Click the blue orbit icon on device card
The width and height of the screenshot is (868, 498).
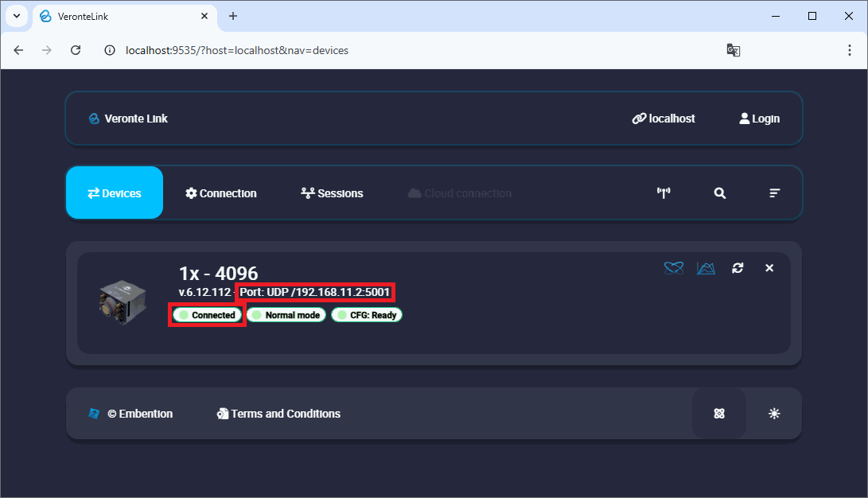(x=674, y=268)
